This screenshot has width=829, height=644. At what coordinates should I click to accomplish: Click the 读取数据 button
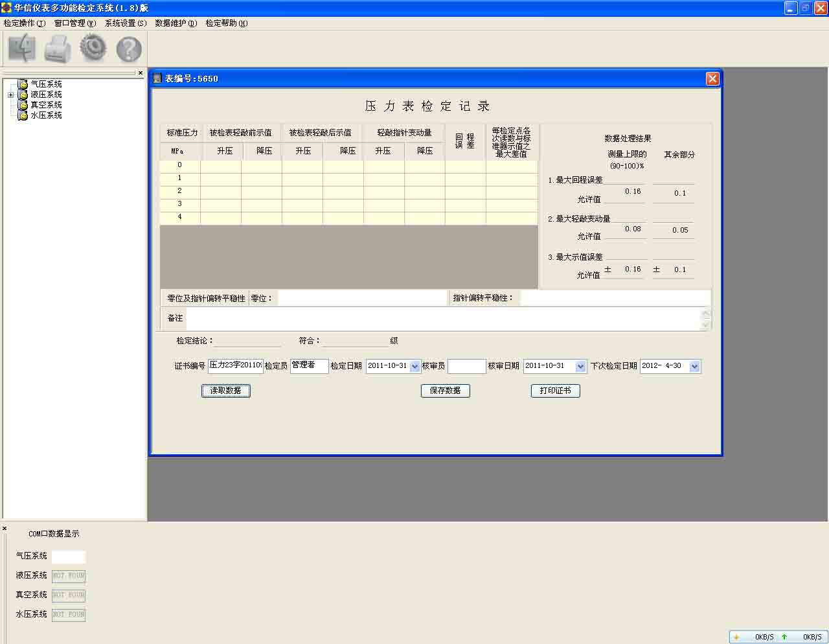(x=225, y=391)
